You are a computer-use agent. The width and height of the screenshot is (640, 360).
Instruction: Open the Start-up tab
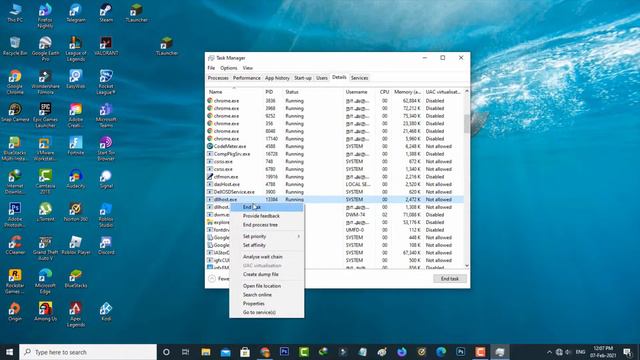[x=302, y=78]
